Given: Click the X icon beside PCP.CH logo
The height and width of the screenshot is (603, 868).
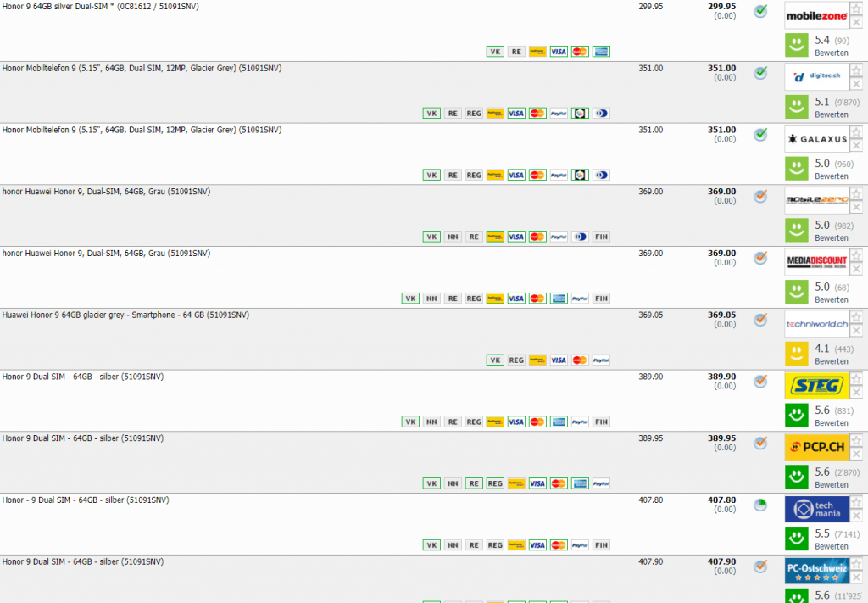Looking at the screenshot, I should tap(856, 454).
